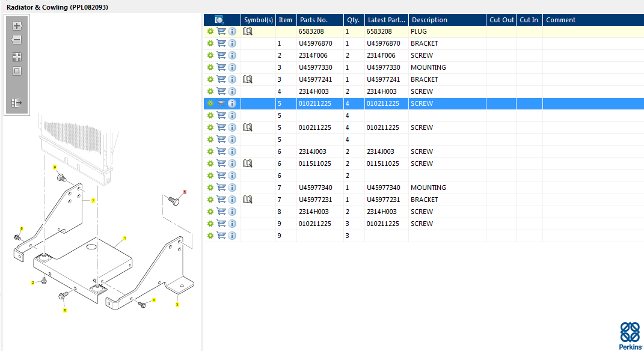Click symbol icon on PLUG row

point(247,31)
